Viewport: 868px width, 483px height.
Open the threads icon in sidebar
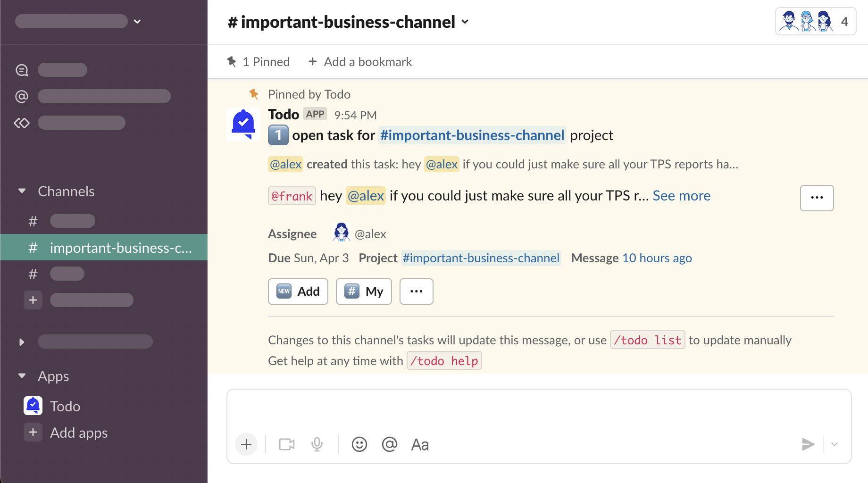click(x=22, y=70)
